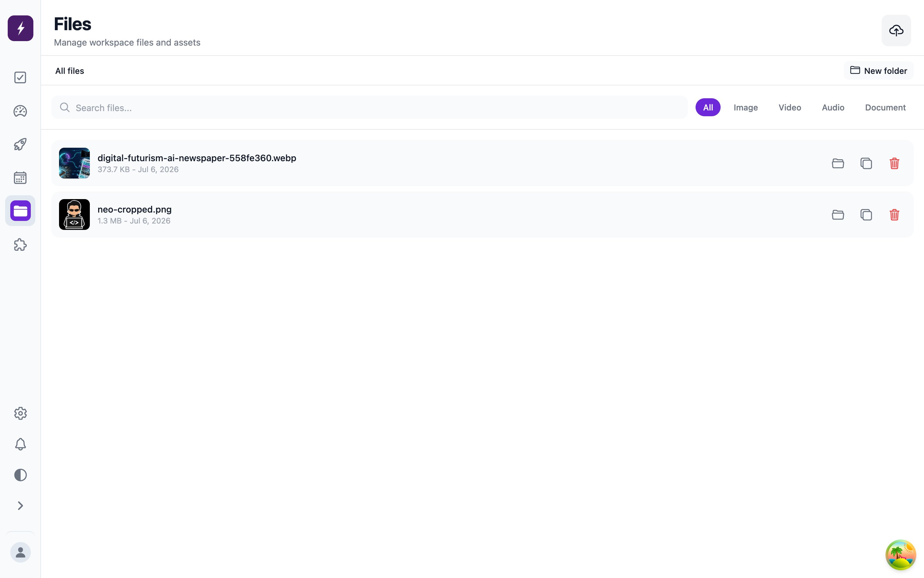Open the tasks checkbox sidebar icon

click(x=20, y=78)
